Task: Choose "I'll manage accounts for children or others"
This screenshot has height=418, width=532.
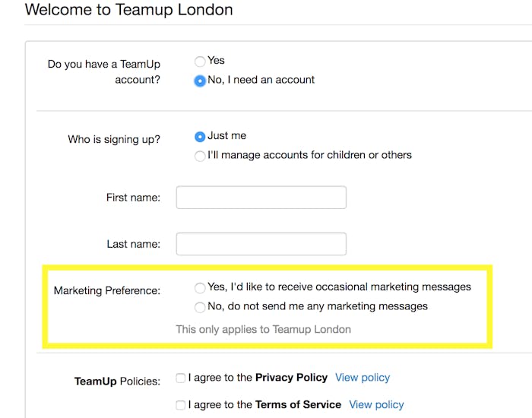Action: click(x=200, y=156)
